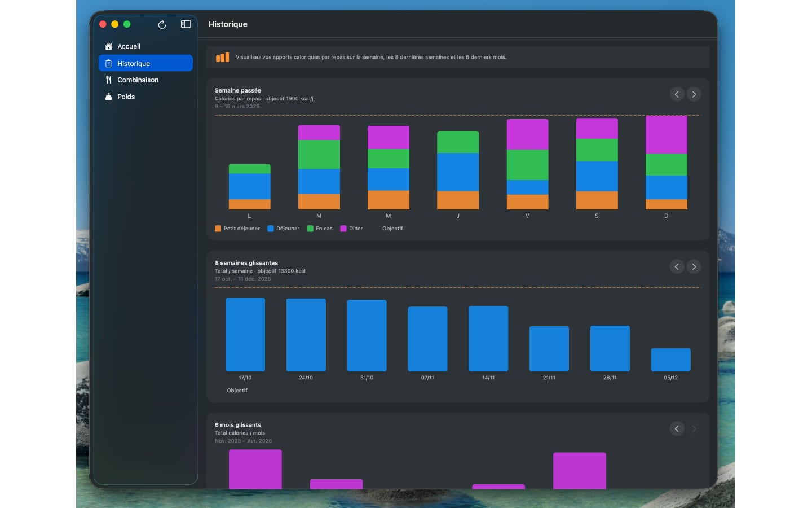Viewport: 812px width, 508px height.
Task: Click the orange Petit déjeuner legend swatch
Action: tap(218, 229)
